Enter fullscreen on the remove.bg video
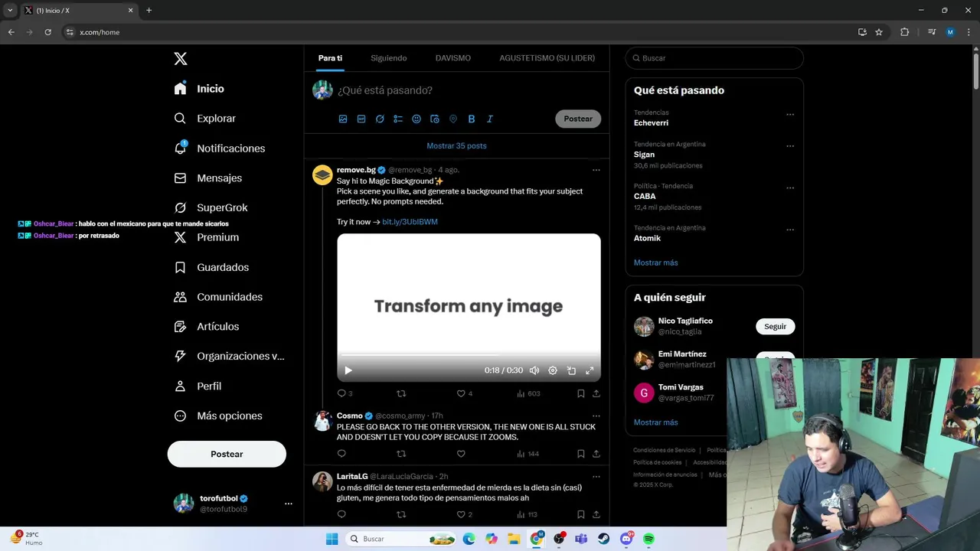Screen dimensions: 980x551 [x=590, y=370]
